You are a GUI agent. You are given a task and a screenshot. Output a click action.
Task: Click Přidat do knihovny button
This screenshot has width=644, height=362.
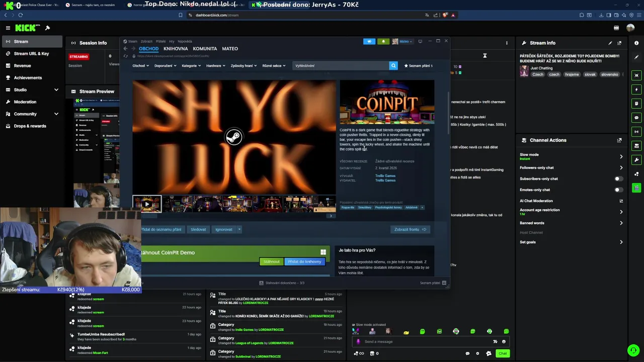304,261
